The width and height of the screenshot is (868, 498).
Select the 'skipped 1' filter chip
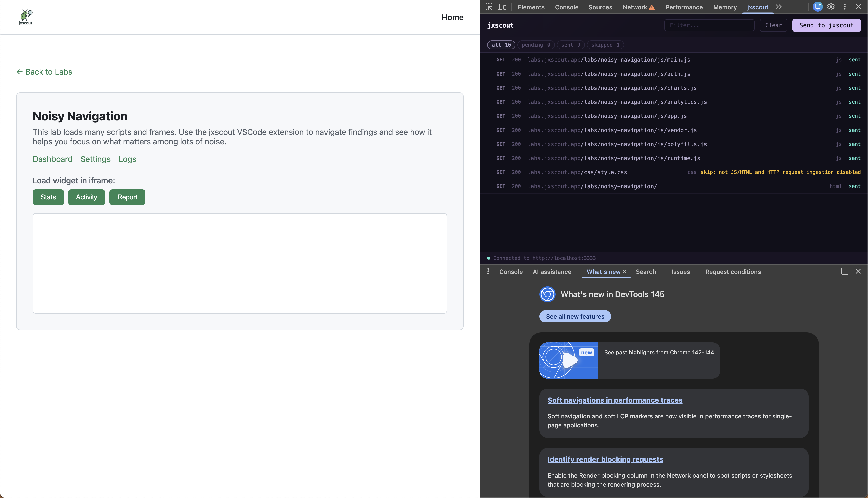(x=605, y=45)
